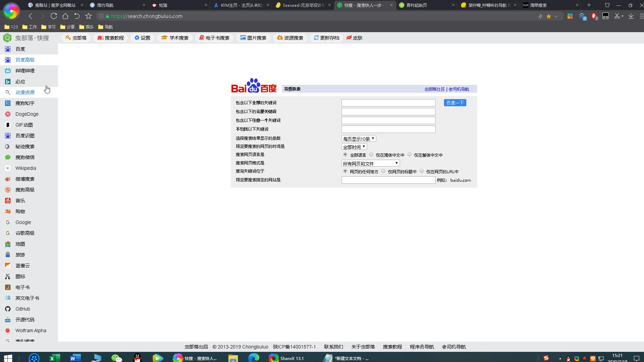Click the 百度一下 search button
This screenshot has width=644, height=362.
pyautogui.click(x=455, y=103)
